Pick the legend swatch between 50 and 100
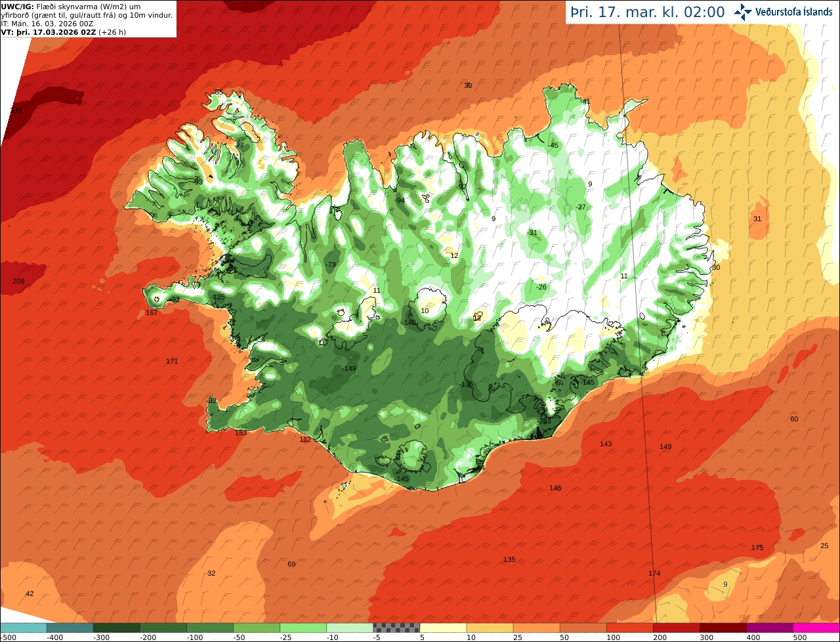This screenshot has height=642, width=840. pos(582,628)
